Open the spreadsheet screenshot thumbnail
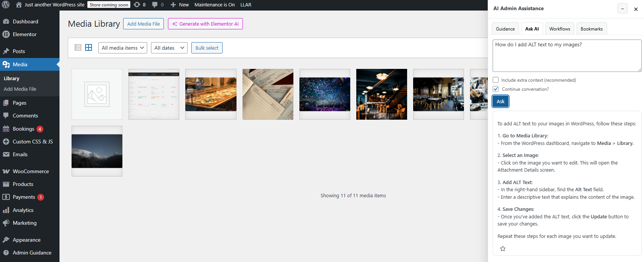This screenshot has height=262, width=644. coord(154,94)
